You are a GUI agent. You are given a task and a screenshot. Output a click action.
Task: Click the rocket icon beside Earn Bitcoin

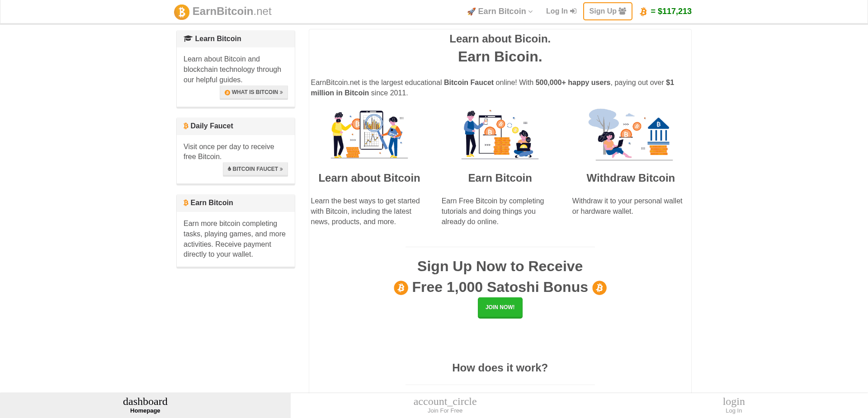coord(472,12)
